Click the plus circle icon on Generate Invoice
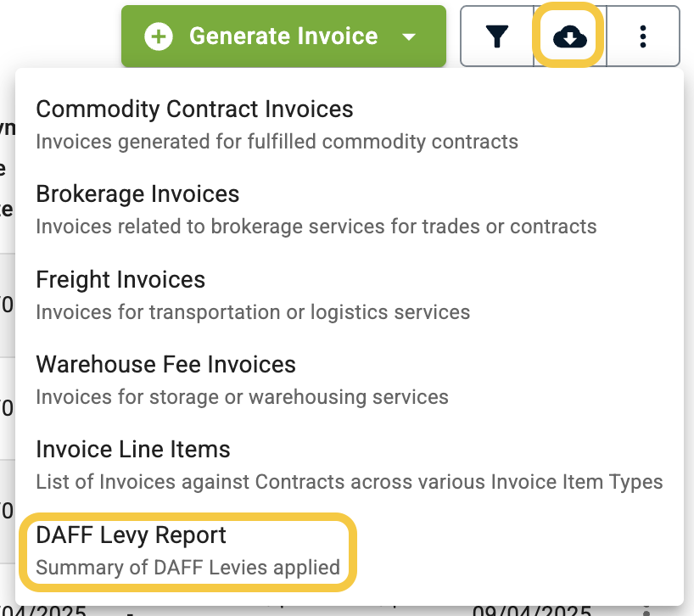The width and height of the screenshot is (694, 616). (159, 36)
